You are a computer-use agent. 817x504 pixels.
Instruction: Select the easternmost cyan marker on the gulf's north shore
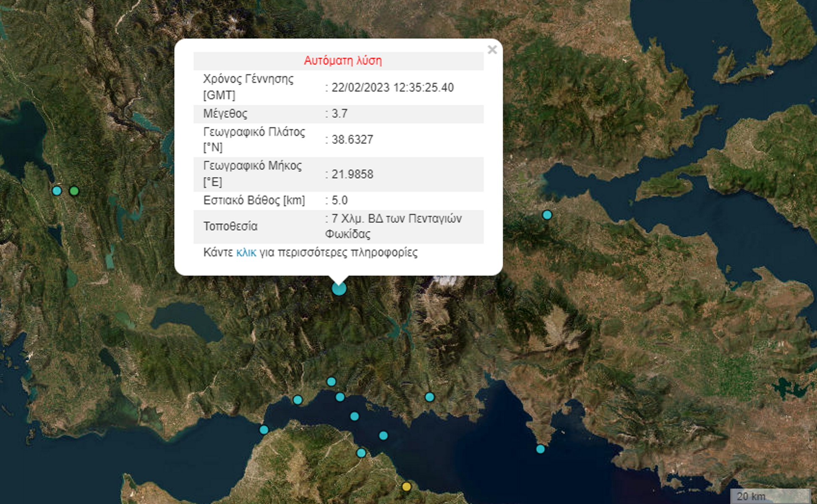pos(430,397)
